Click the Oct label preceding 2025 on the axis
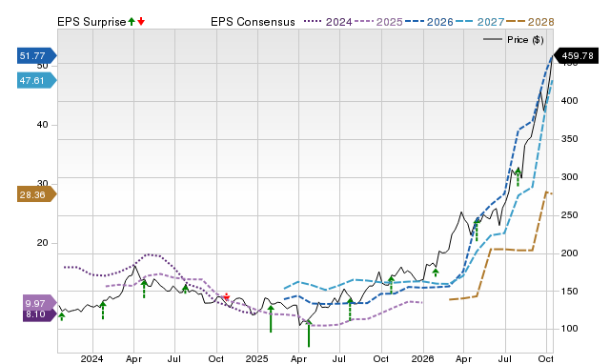610x364 pixels. [x=216, y=358]
